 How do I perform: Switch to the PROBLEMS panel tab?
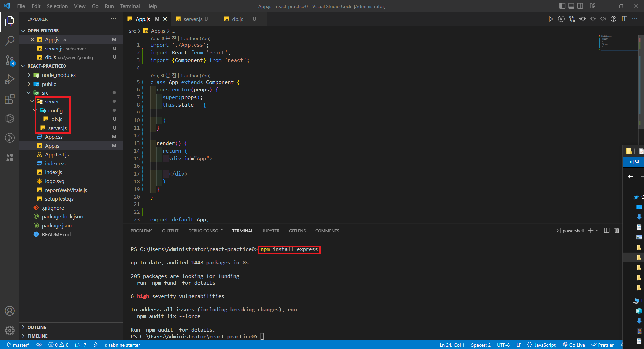[x=142, y=231]
